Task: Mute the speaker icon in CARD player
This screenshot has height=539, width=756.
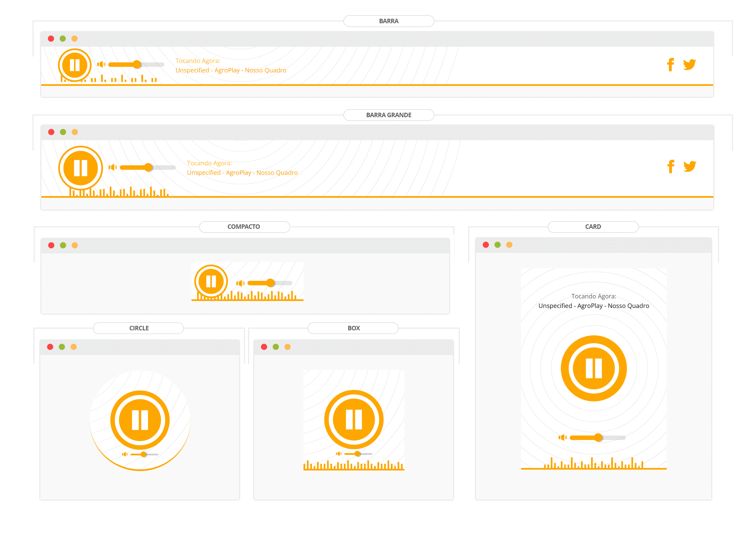Action: point(562,437)
